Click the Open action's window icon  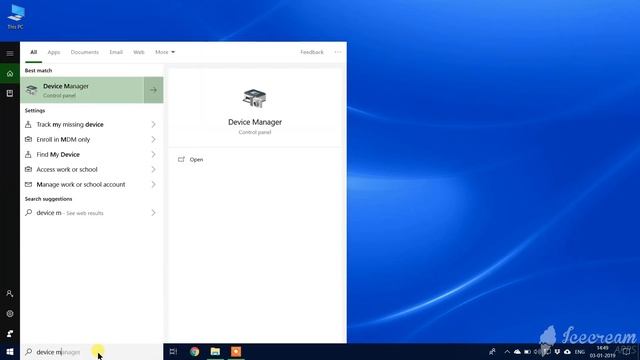pos(181,160)
